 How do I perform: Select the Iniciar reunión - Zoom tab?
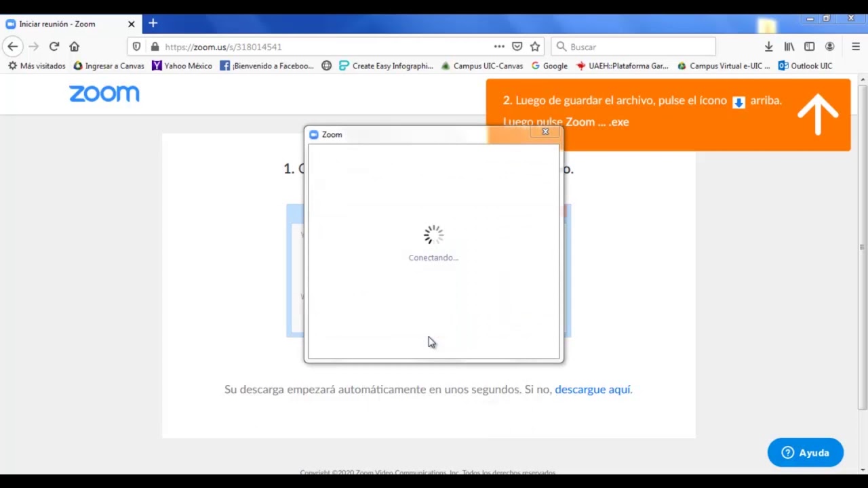pyautogui.click(x=71, y=24)
